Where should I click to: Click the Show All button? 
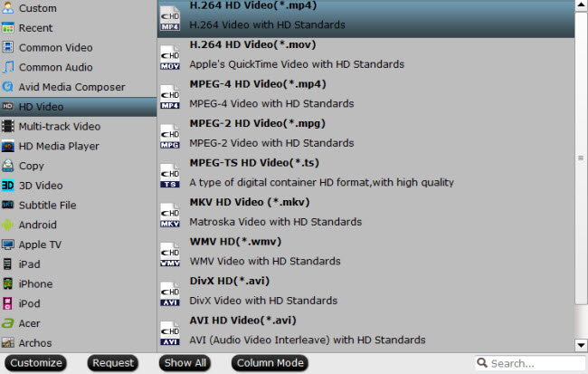coord(185,363)
